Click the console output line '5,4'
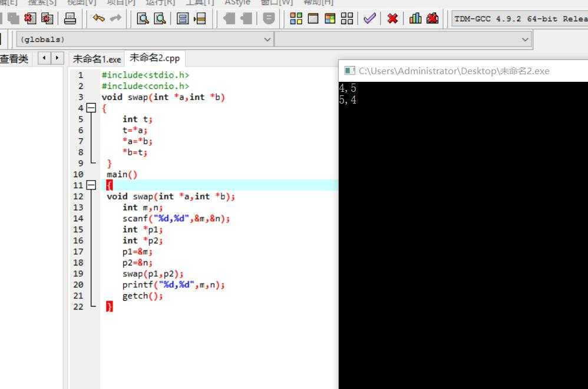This screenshot has height=389, width=588. 348,100
